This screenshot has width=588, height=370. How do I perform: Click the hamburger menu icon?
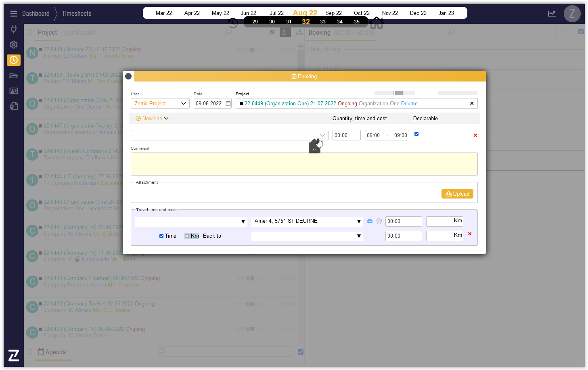tap(14, 14)
